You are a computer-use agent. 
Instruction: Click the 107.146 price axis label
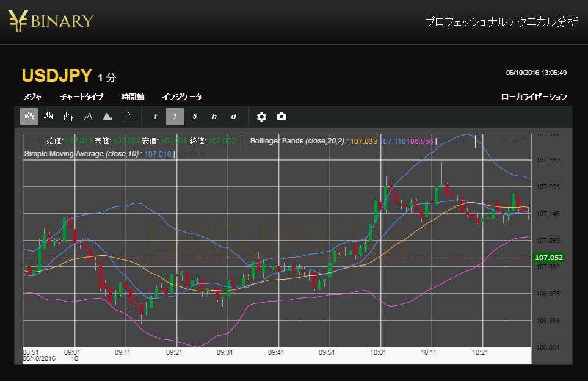click(x=548, y=214)
